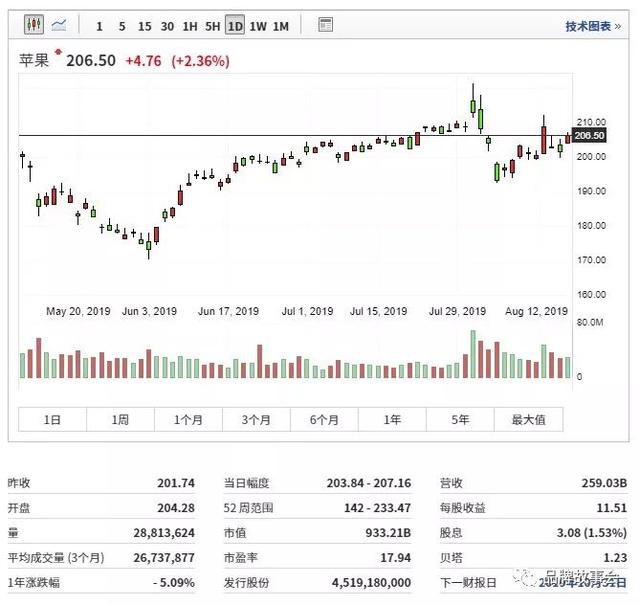Select the 1M interval
The width and height of the screenshot is (640, 605).
point(281,27)
